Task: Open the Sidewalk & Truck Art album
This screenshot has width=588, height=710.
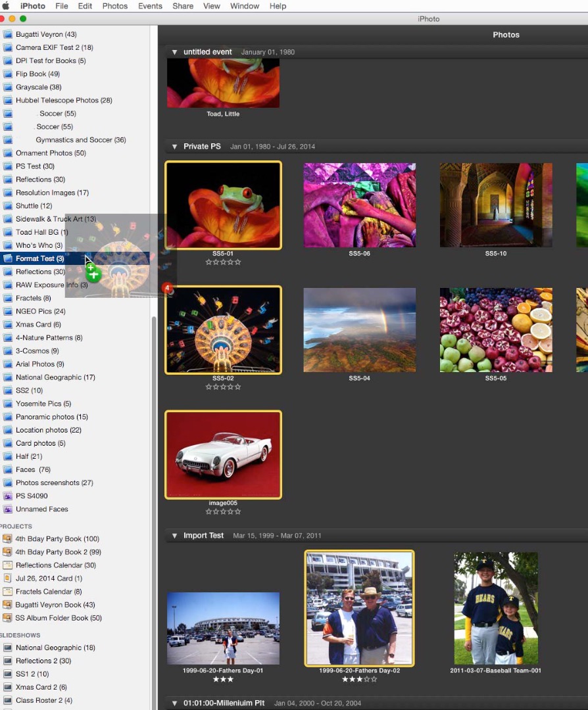Action: click(x=75, y=219)
